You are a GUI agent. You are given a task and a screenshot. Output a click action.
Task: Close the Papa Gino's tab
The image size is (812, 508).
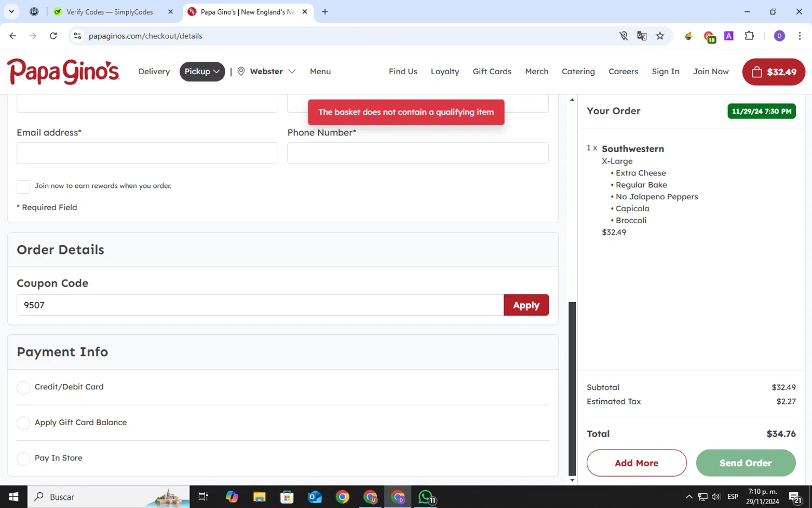[x=305, y=11]
